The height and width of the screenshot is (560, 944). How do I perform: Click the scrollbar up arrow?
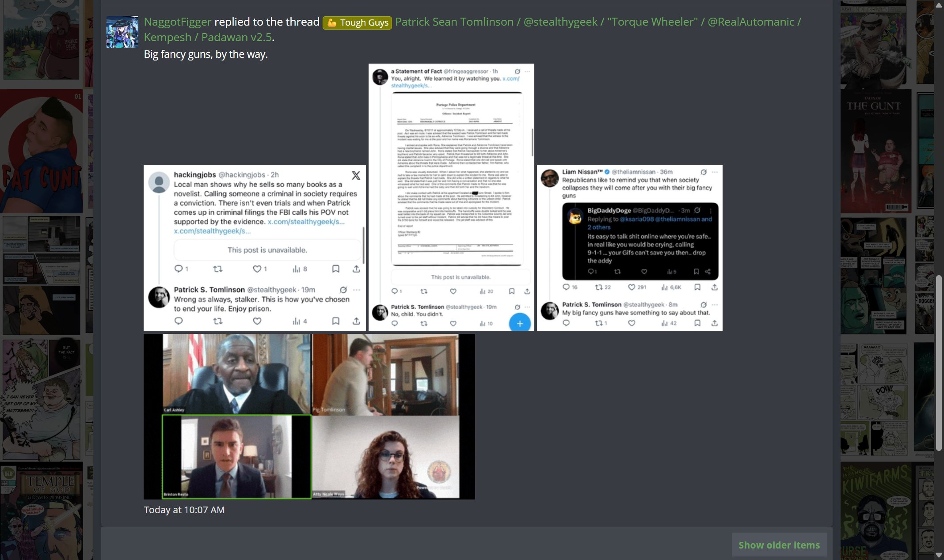click(x=939, y=5)
